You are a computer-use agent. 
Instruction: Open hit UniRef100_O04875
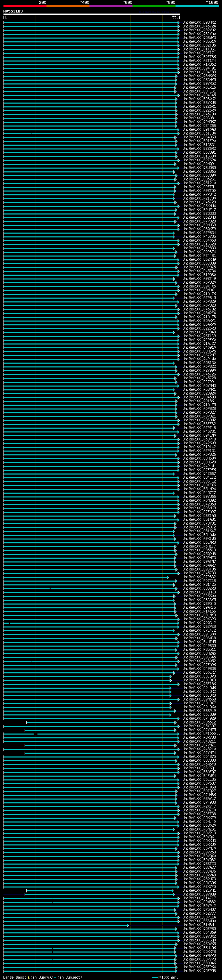coord(199,757)
